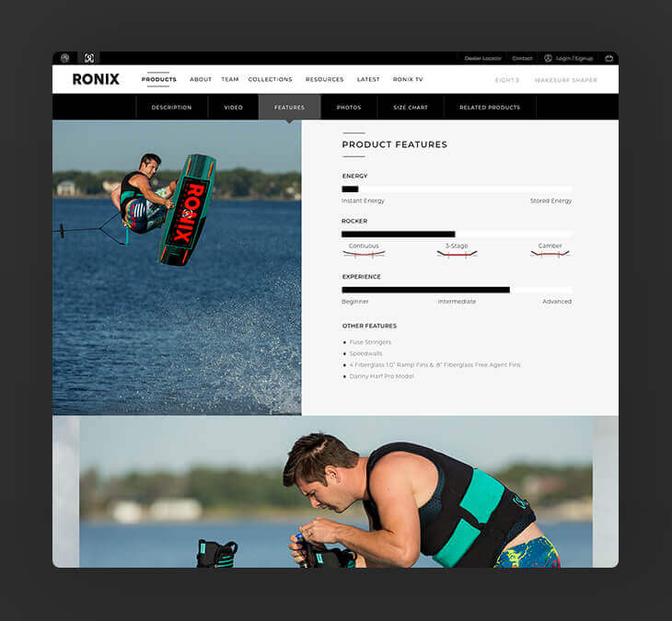Click the 'Fuse Stringers' feature
Viewport: 672px width, 621px height.
tap(370, 342)
